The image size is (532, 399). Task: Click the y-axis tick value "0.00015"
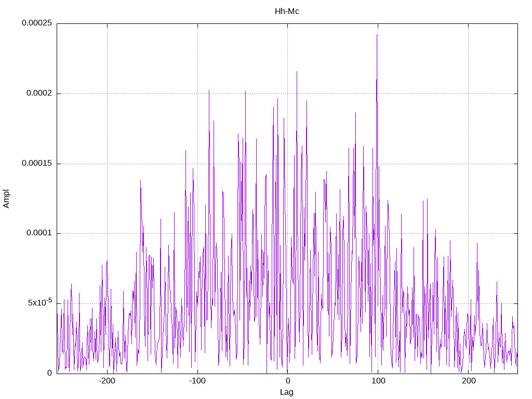37,164
